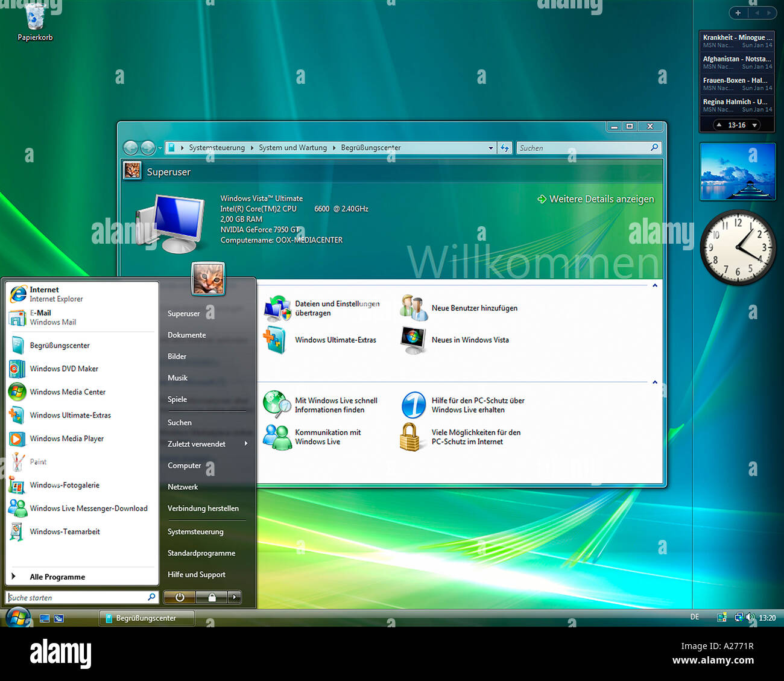Expand Alle Programme list
This screenshot has height=681, width=784.
click(x=82, y=577)
